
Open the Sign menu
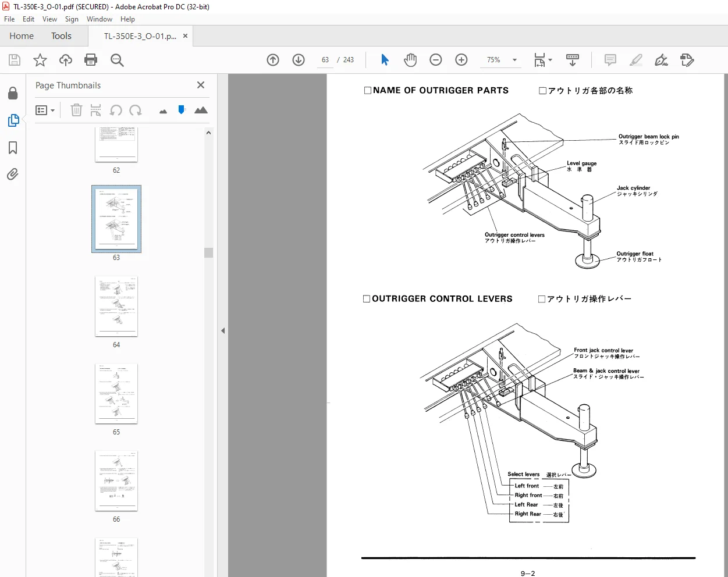pyautogui.click(x=72, y=19)
